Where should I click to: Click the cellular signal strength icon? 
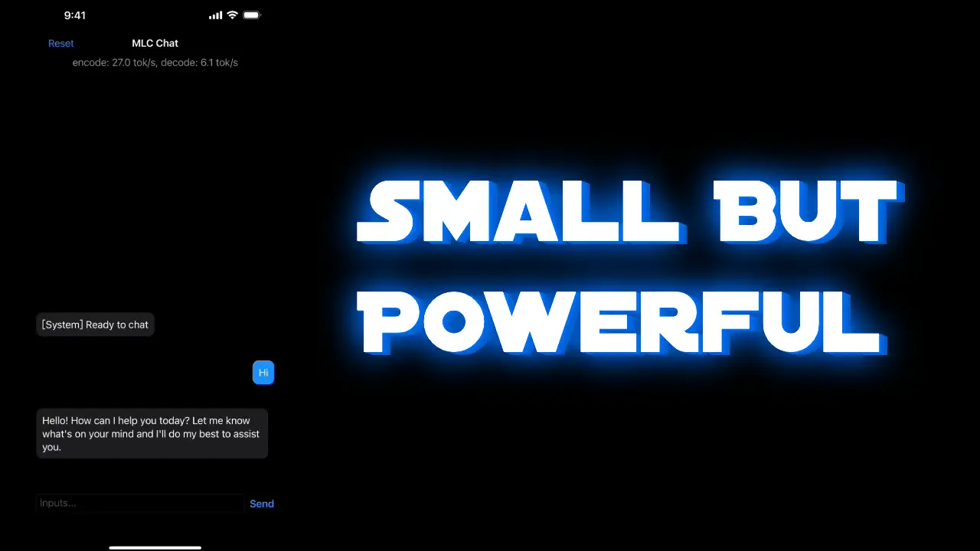216,15
